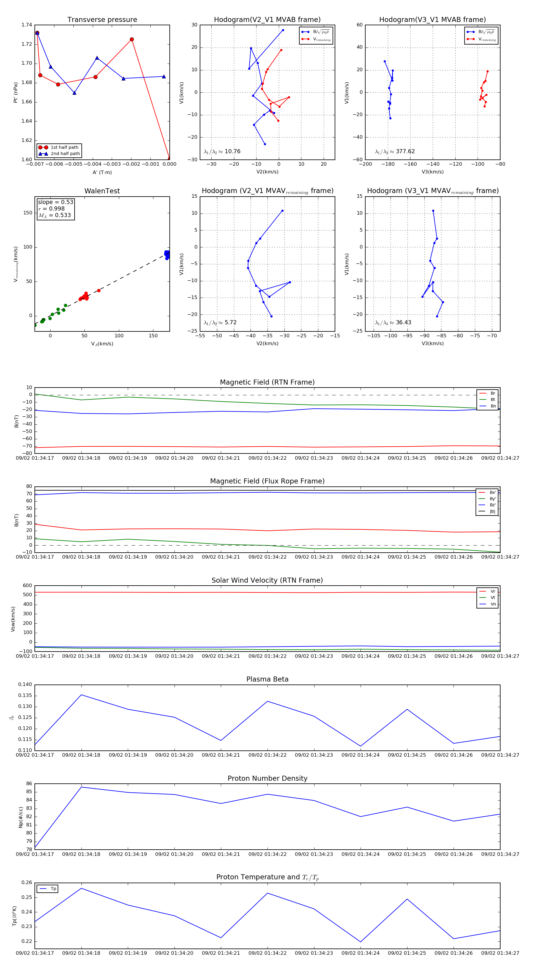535x980 pixels.
Task: Click the "Magnetic Field (RTN Frame)" title
Action: 267,382
